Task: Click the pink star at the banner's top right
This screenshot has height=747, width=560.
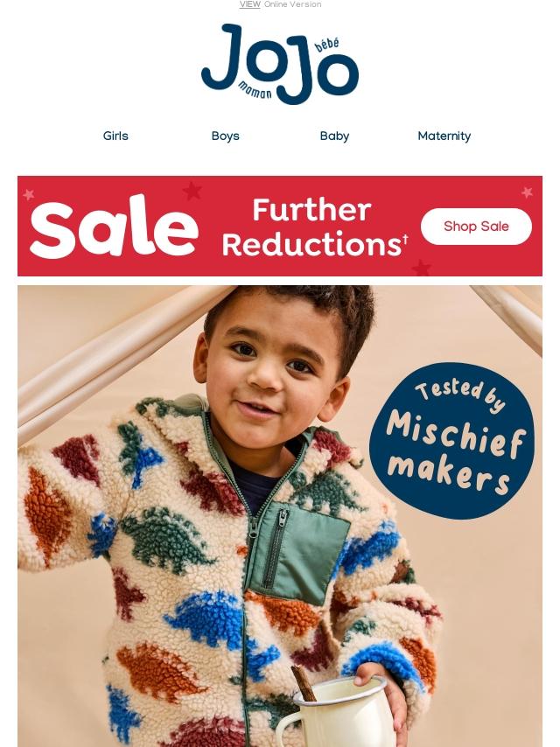Action: [x=527, y=192]
